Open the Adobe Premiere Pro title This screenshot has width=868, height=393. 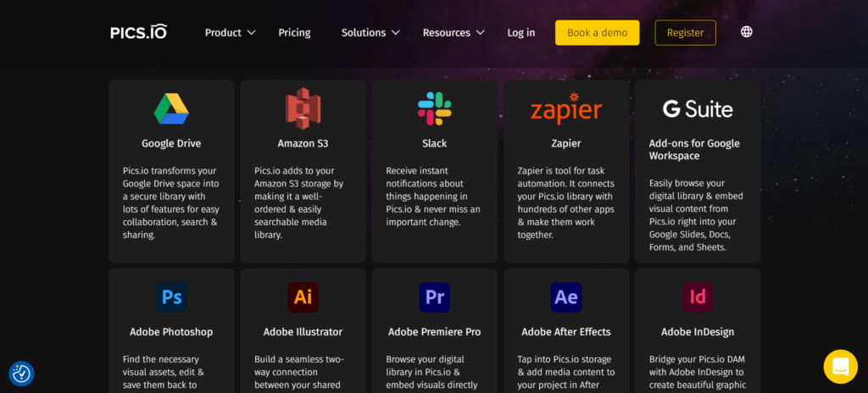click(435, 332)
